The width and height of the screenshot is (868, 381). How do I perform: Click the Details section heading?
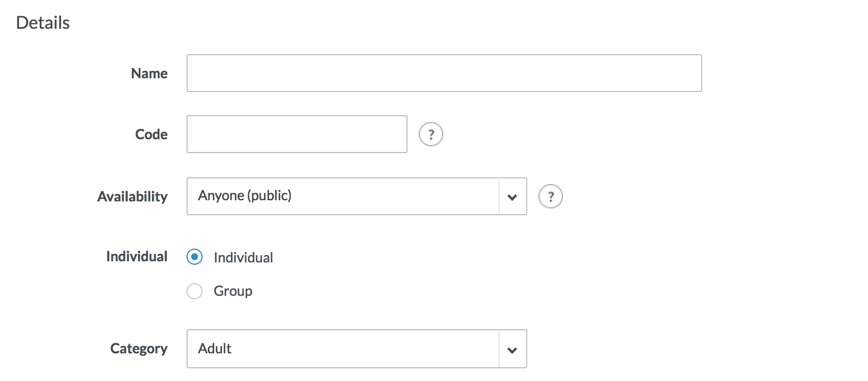[43, 23]
